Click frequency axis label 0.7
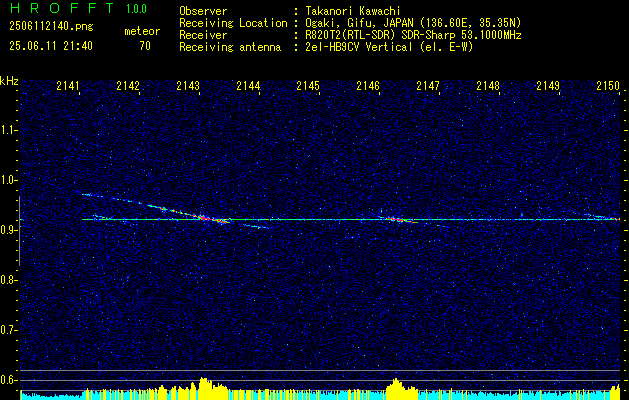 [x=8, y=330]
